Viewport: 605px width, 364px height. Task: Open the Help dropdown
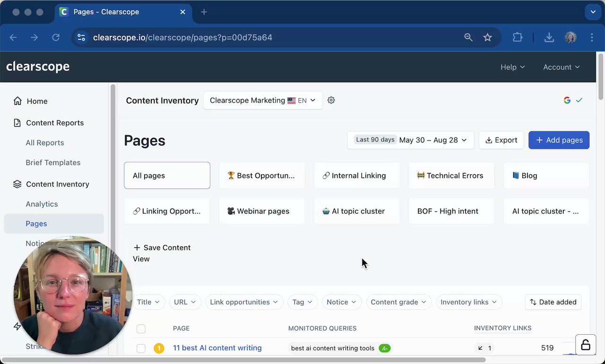click(513, 67)
